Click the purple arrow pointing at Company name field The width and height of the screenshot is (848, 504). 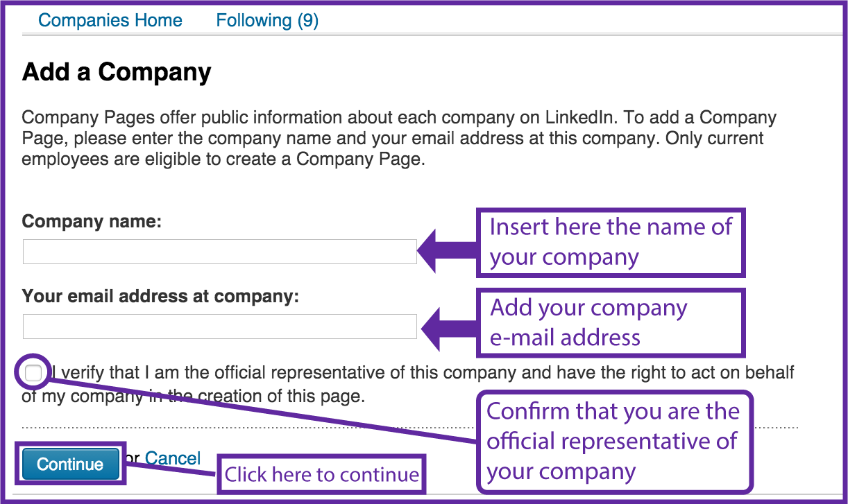tap(447, 251)
